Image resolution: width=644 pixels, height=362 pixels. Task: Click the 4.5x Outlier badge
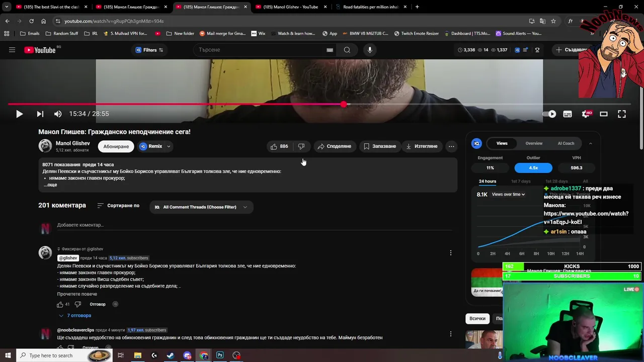tap(533, 168)
